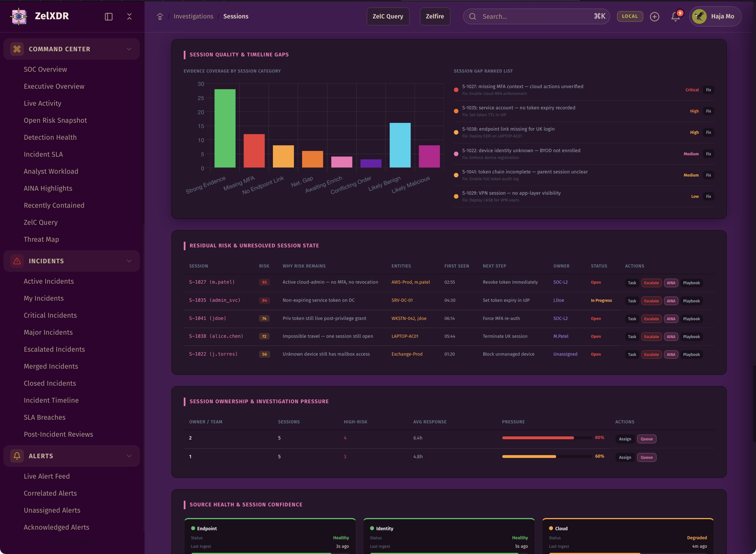This screenshot has height=554, width=756.
Task: Go to home via breadcrumb house icon
Action: [x=160, y=16]
